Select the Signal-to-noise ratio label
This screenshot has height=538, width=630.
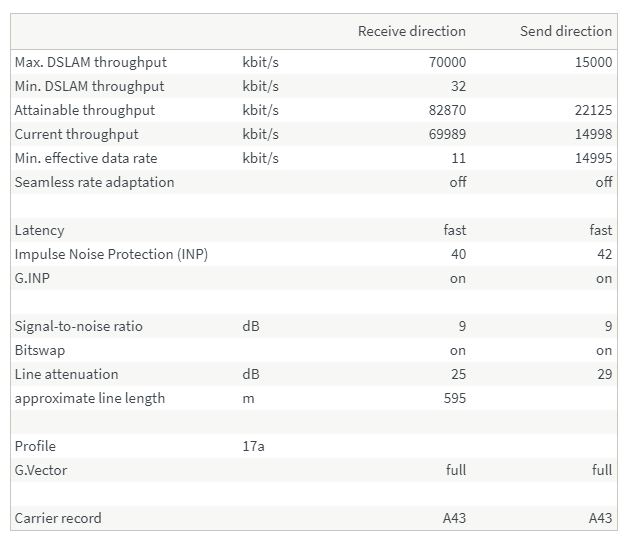(x=78, y=326)
